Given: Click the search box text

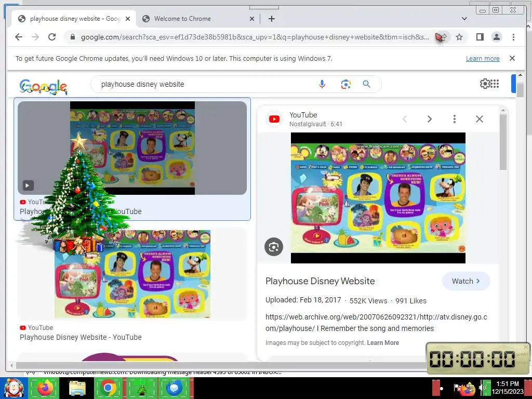Looking at the screenshot, I should tap(142, 84).
